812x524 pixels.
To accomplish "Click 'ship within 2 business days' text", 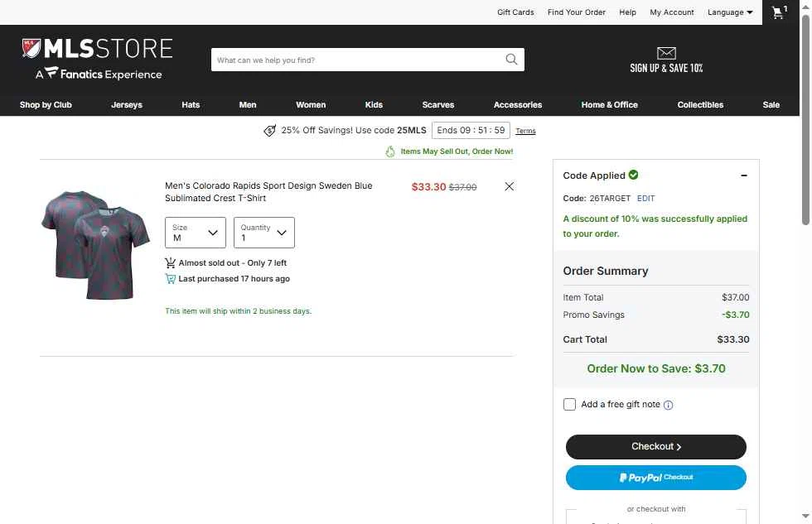I will pos(239,311).
